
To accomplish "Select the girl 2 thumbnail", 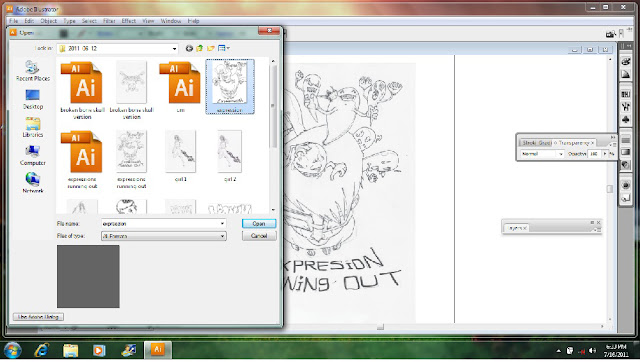I will tap(230, 156).
